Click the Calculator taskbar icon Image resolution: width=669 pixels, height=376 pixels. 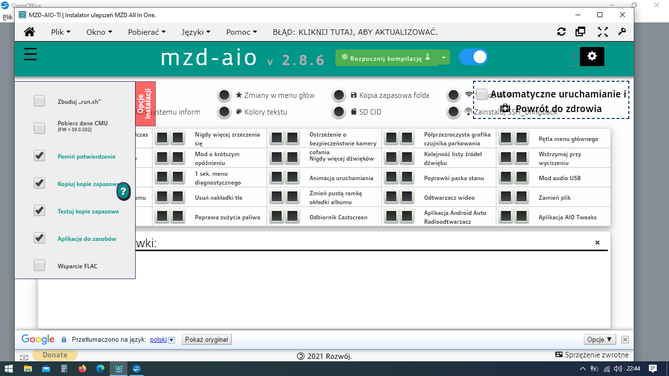coord(64,369)
